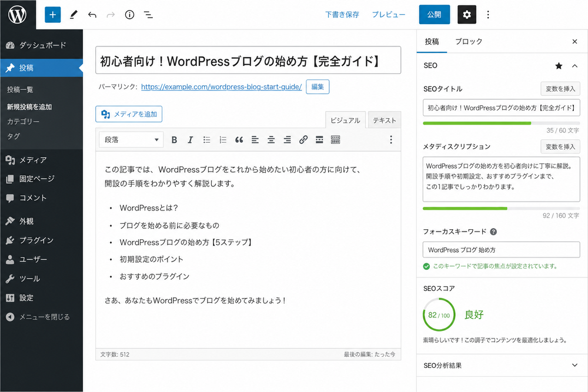
Task: Toggle bold formatting
Action: pos(174,140)
